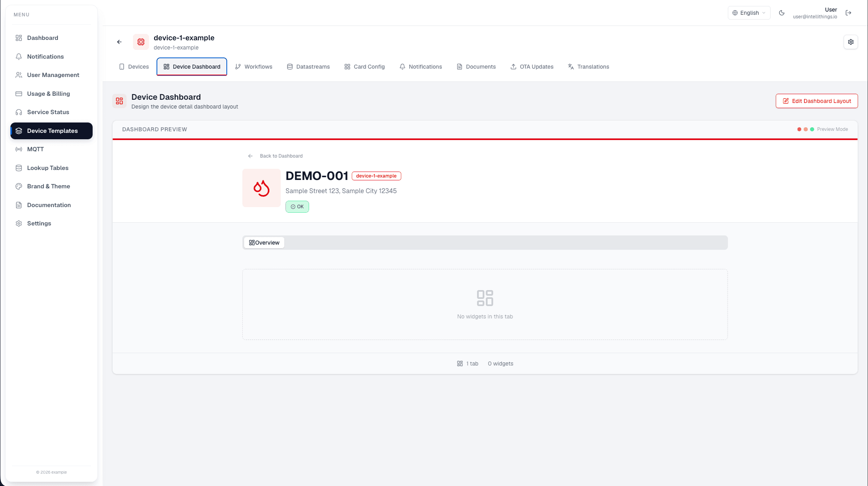Open template settings gear icon at top right
Image resolution: width=868 pixels, height=486 pixels.
851,42
